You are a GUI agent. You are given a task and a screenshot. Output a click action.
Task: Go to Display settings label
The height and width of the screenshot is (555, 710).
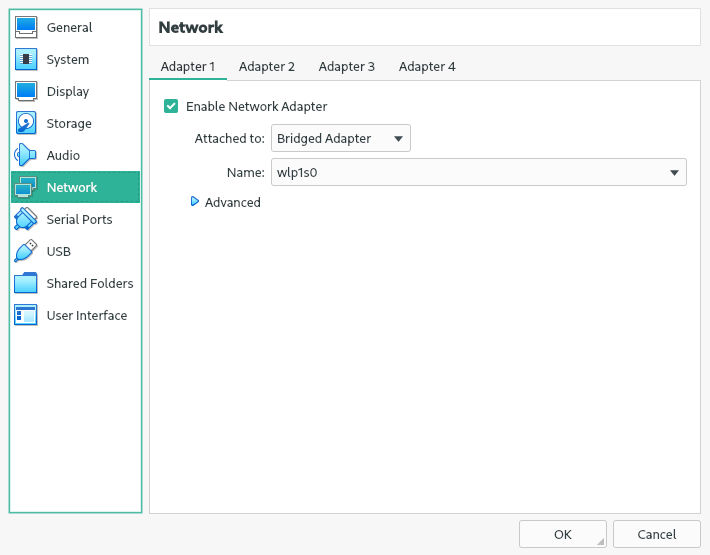click(68, 91)
